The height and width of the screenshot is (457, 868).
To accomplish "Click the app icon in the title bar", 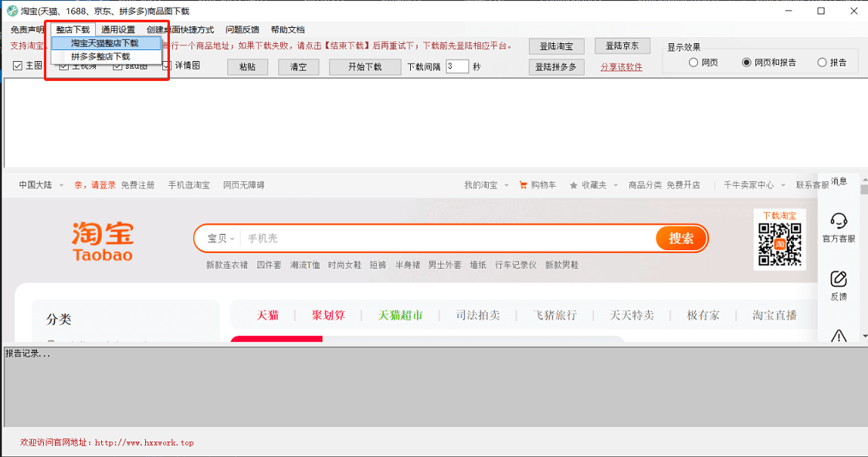I will (x=12, y=11).
